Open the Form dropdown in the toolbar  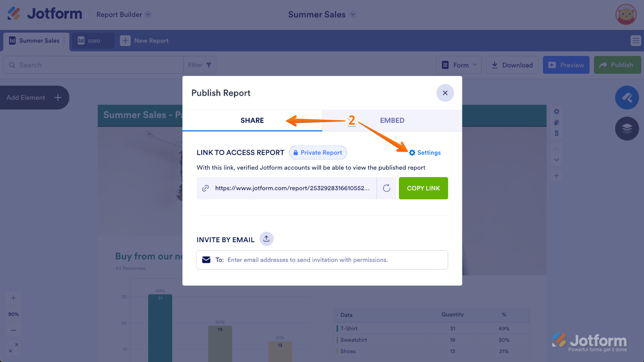pos(459,65)
